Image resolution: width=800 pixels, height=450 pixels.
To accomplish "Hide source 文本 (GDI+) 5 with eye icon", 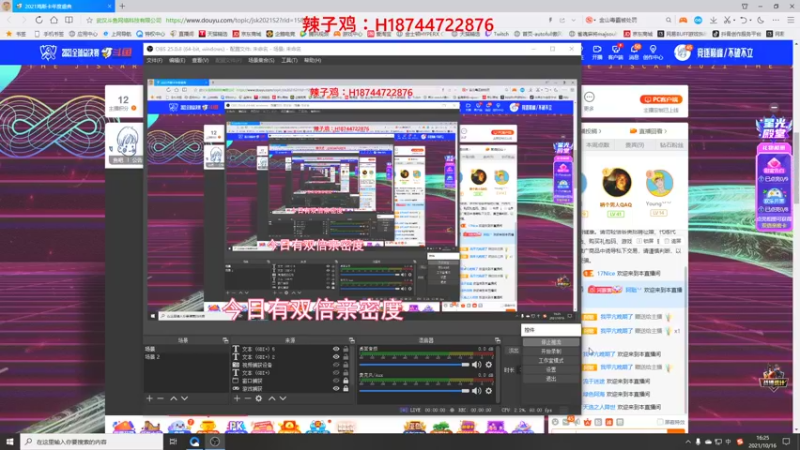I will coord(336,349).
